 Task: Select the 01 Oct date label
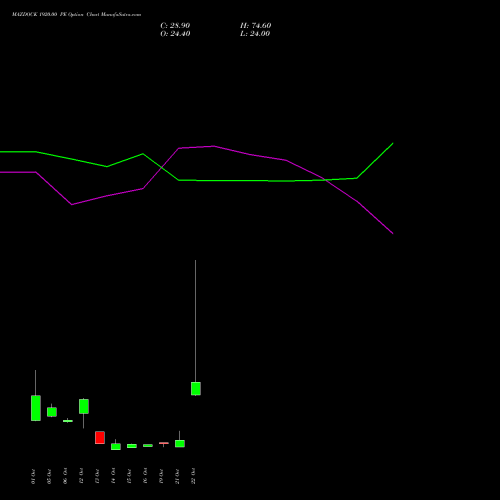[33, 476]
